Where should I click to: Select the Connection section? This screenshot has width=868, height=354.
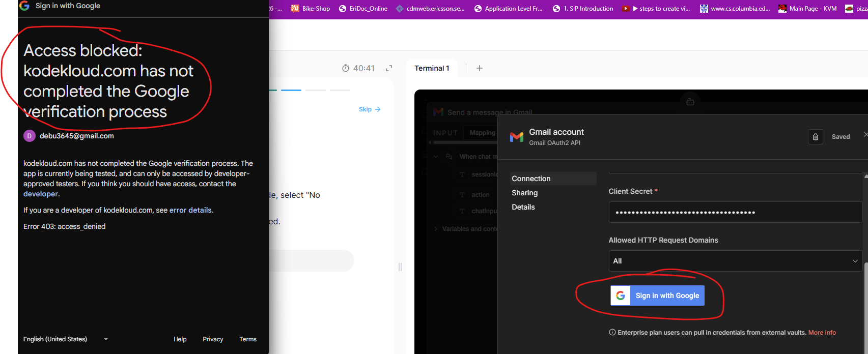(553, 179)
